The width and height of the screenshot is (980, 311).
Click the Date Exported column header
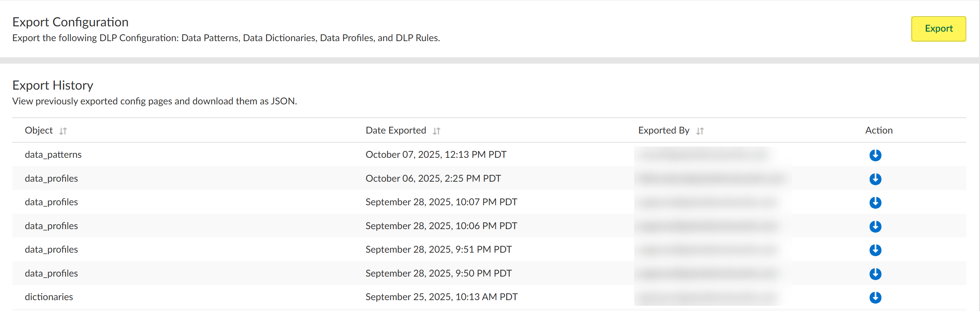point(396,130)
